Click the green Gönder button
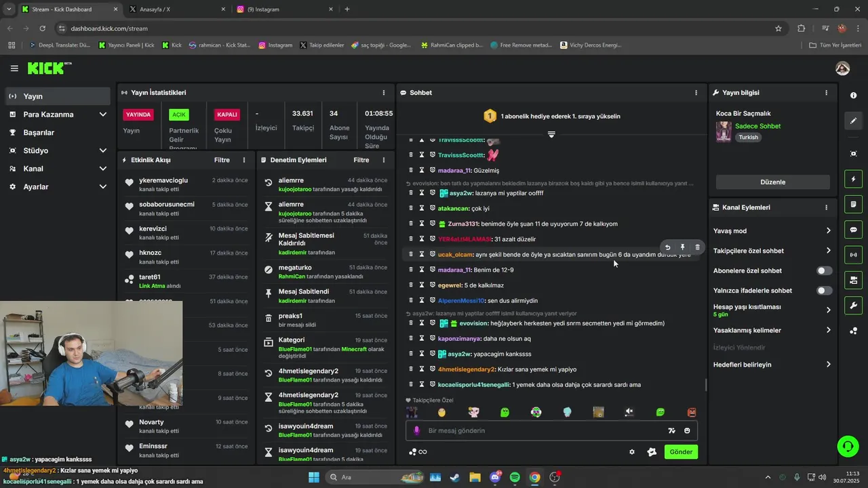The width and height of the screenshot is (868, 488). [x=681, y=452]
